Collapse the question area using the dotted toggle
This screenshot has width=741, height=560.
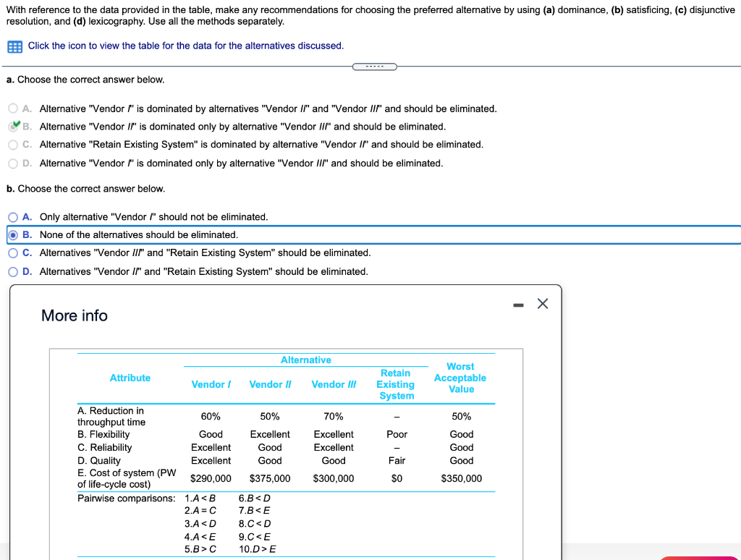[x=374, y=65]
